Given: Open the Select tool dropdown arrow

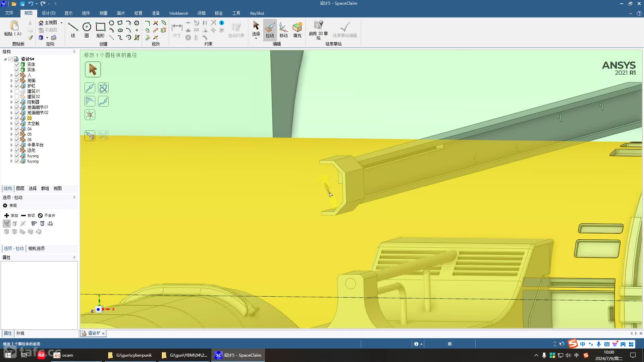Looking at the screenshot, I should [x=256, y=38].
